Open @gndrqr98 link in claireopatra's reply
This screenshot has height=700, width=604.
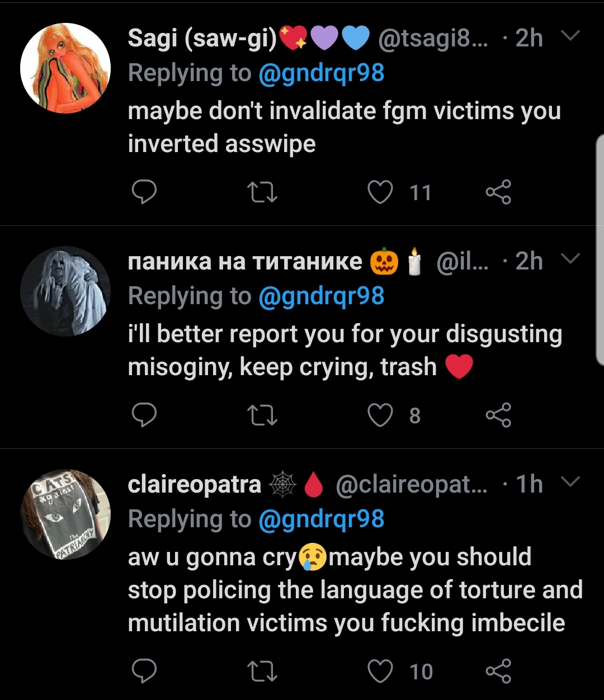pos(322,519)
